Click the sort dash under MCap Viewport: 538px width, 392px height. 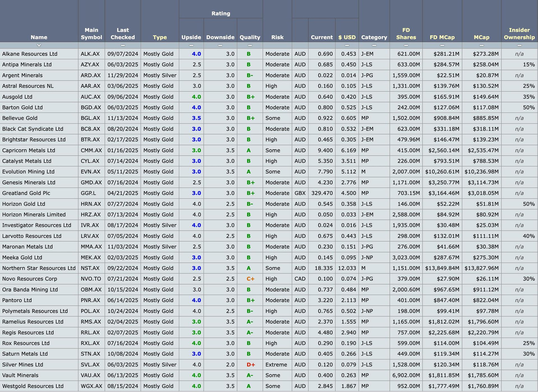482,45
